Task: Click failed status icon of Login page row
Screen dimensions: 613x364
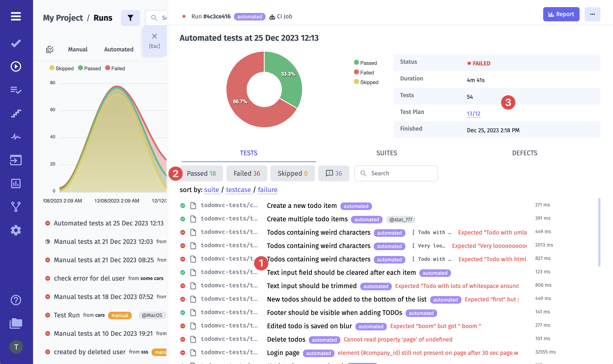Action: [183, 353]
